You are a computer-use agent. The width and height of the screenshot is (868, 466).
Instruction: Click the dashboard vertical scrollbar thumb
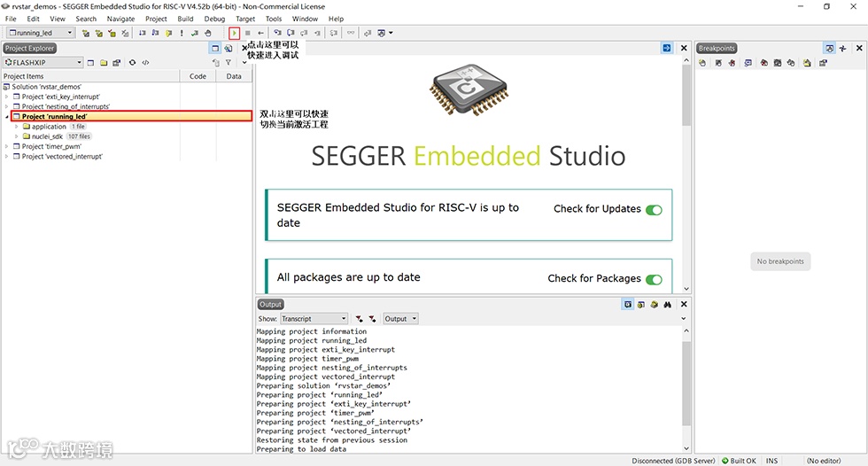point(686,95)
